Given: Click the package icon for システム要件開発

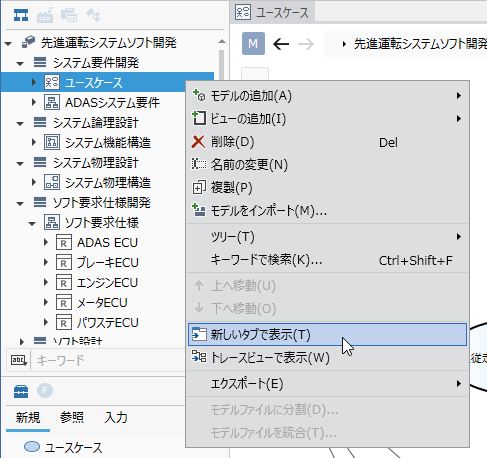Looking at the screenshot, I should click(40, 62).
